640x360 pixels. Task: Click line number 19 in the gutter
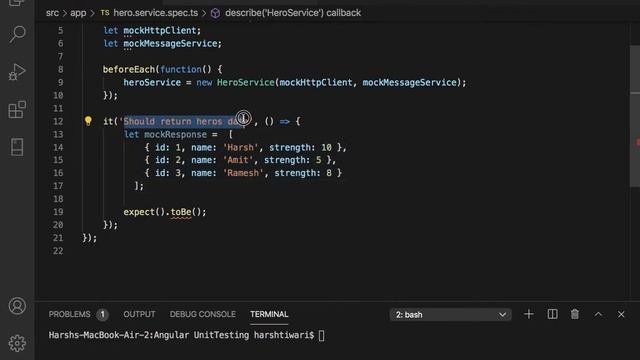coord(58,212)
